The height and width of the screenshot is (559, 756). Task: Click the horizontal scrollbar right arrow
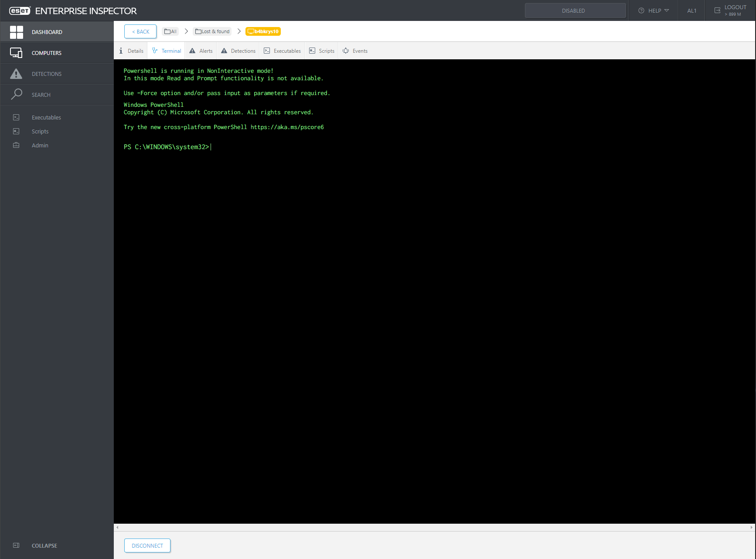tap(751, 527)
